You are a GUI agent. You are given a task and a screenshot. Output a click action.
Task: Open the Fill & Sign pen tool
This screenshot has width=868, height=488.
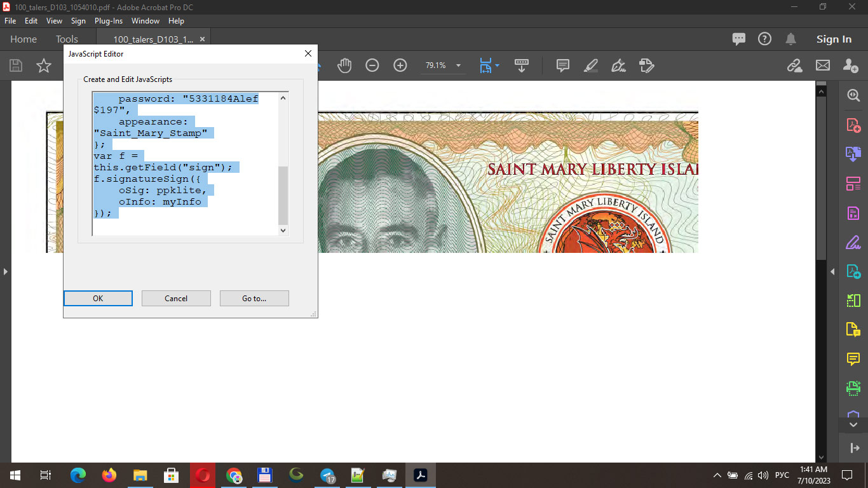click(x=618, y=65)
